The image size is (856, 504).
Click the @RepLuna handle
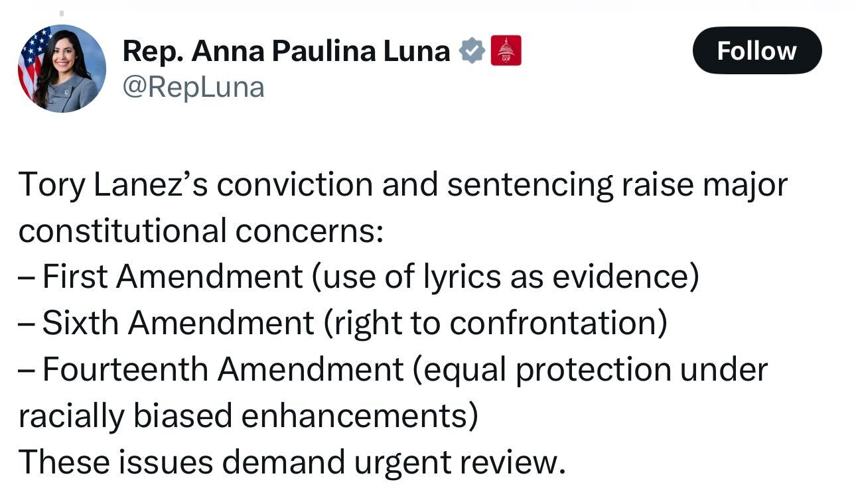click(x=193, y=88)
